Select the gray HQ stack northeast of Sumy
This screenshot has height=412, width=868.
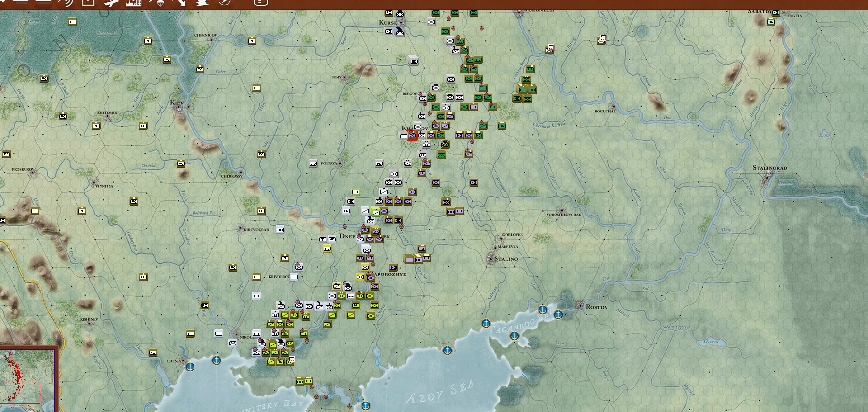(x=413, y=61)
